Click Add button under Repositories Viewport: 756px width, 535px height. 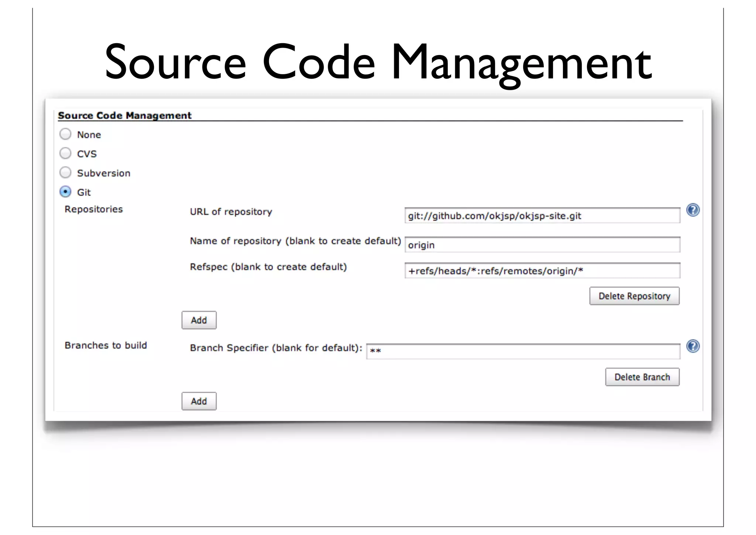coord(199,320)
